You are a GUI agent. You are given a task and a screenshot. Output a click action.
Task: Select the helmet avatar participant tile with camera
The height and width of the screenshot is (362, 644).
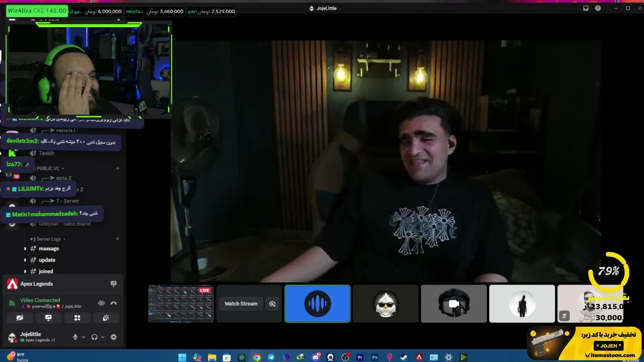coord(454,304)
